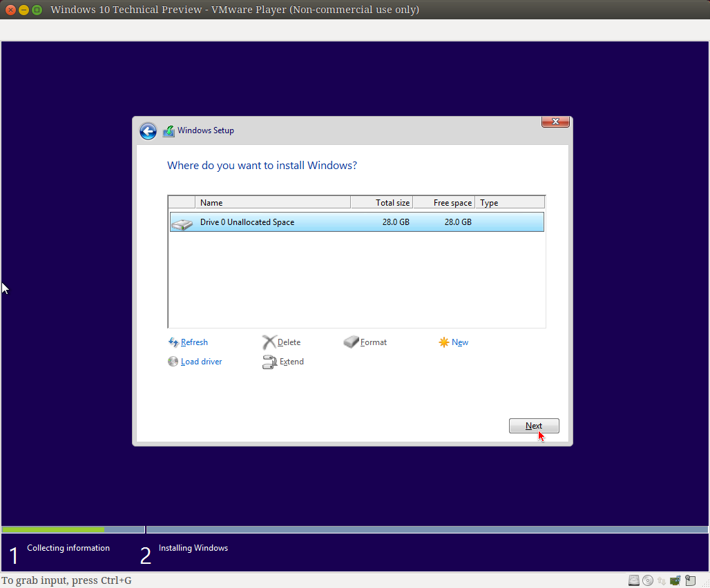Sort by the Name column header
Image resolution: width=710 pixels, height=588 pixels.
point(273,203)
